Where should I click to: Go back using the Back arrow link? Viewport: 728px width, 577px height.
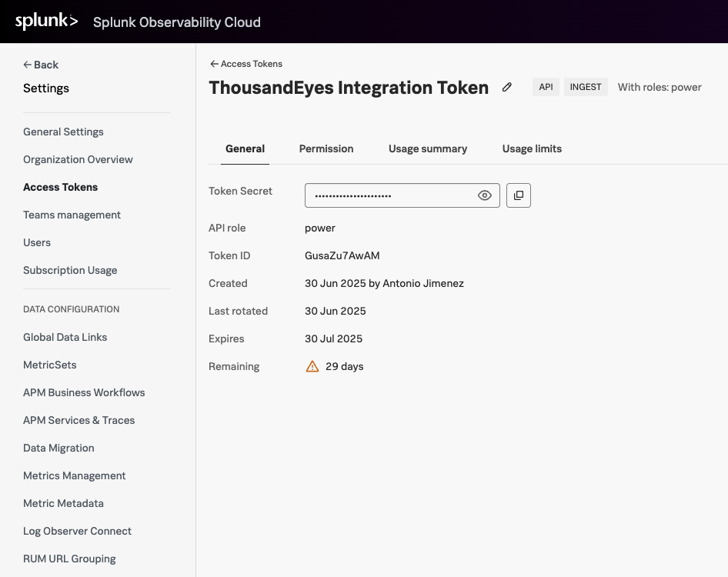(x=41, y=65)
